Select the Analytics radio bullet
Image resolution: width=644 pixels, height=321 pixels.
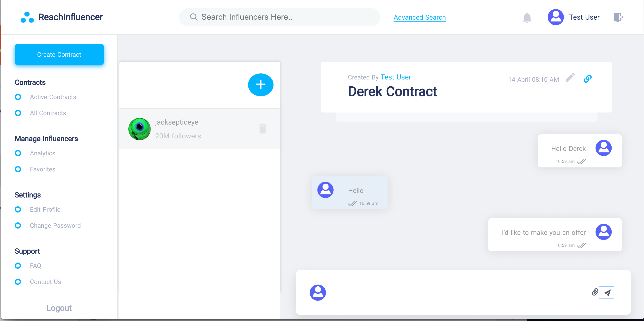18,153
